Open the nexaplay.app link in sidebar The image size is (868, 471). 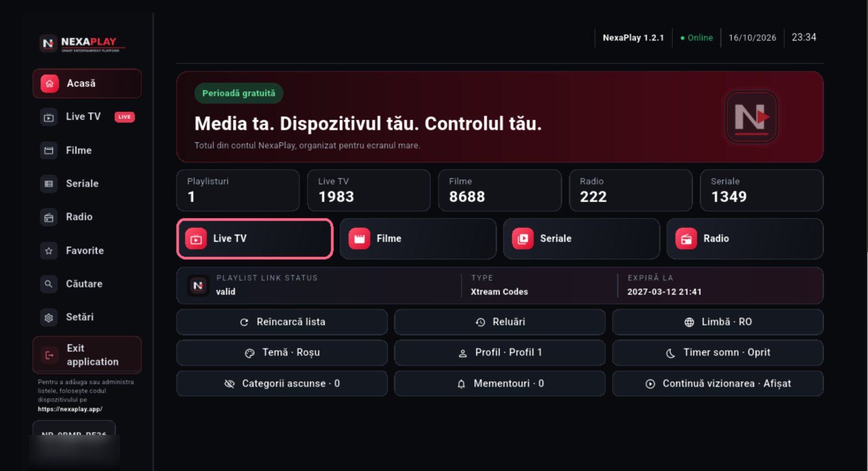coord(70,409)
